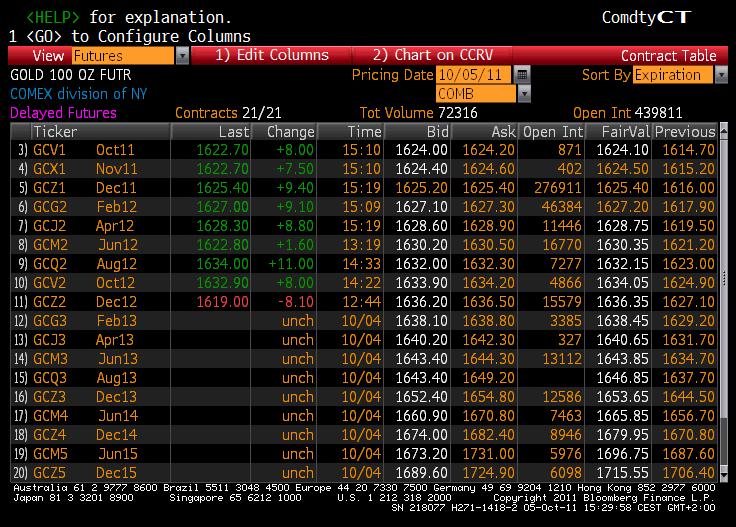
Task: Click the Ask value 1731.00
Action: point(489,454)
